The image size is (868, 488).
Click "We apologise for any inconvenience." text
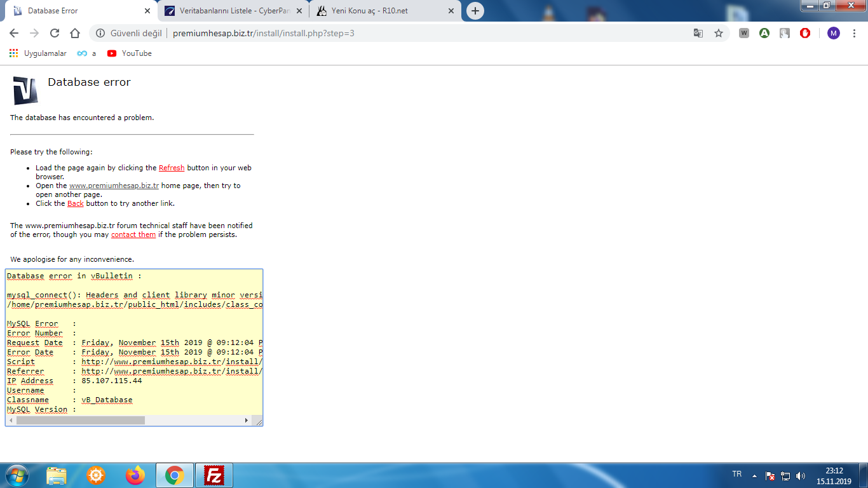tap(72, 259)
